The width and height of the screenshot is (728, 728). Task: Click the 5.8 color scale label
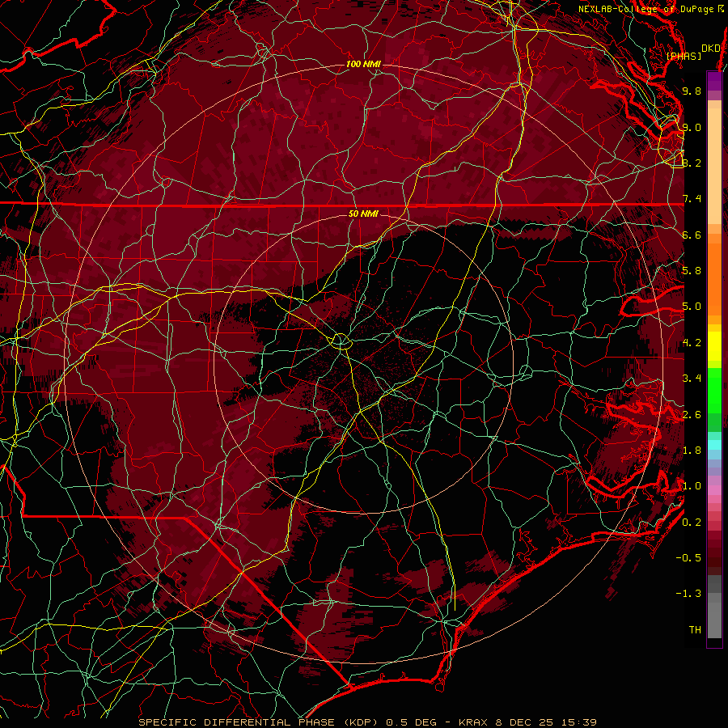click(x=692, y=271)
